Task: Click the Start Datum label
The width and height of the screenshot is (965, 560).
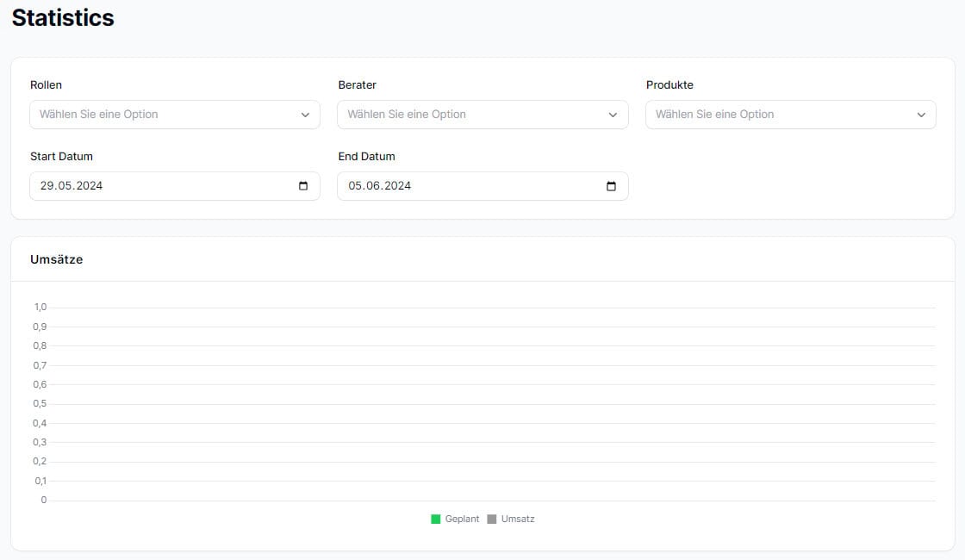Action: click(x=61, y=156)
